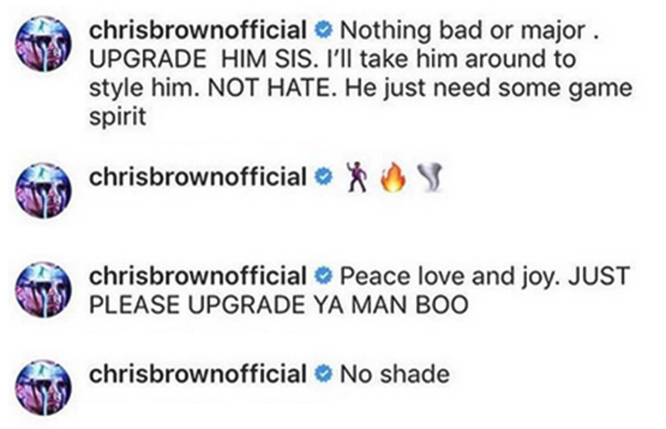Click verified badge on emoji comment
This screenshot has height=429, width=666.
pyautogui.click(x=323, y=177)
